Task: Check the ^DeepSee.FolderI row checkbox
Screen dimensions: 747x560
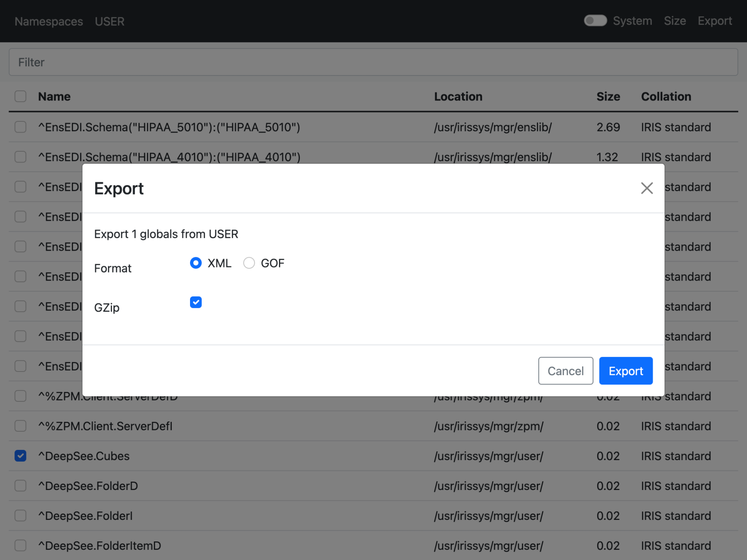Action: pos(21,516)
